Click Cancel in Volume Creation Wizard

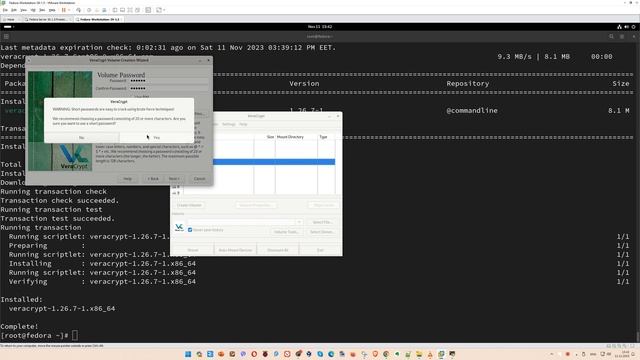pyautogui.click(x=199, y=179)
